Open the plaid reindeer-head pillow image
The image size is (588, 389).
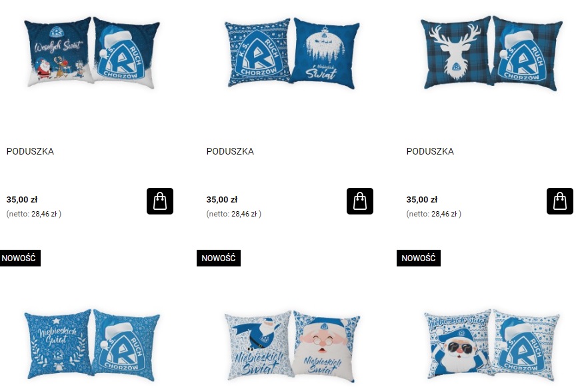491,53
